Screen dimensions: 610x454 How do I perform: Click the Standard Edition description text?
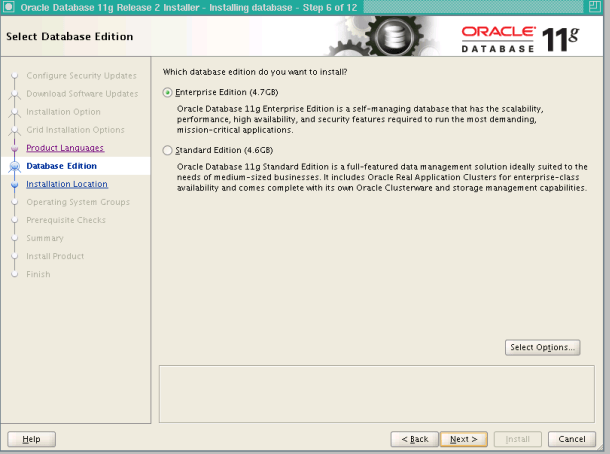click(382, 177)
